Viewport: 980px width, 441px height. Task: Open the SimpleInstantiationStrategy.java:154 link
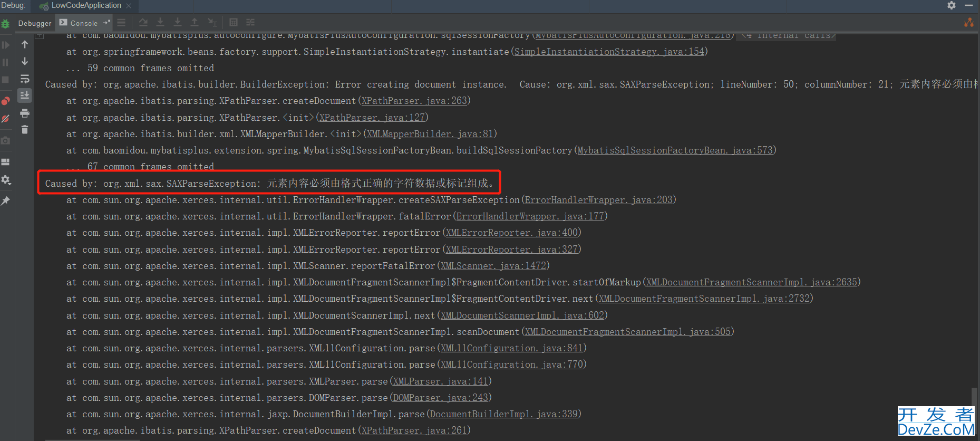click(609, 52)
